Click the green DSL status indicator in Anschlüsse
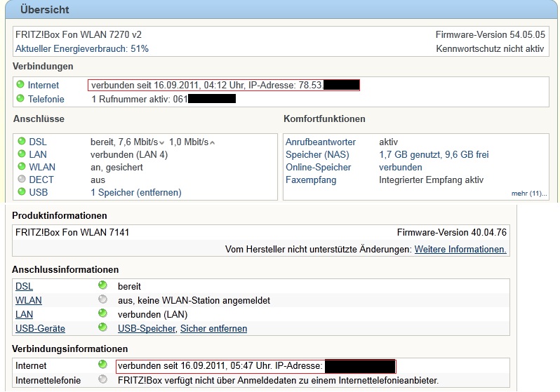Viewport: 560px width, 392px height. point(22,142)
